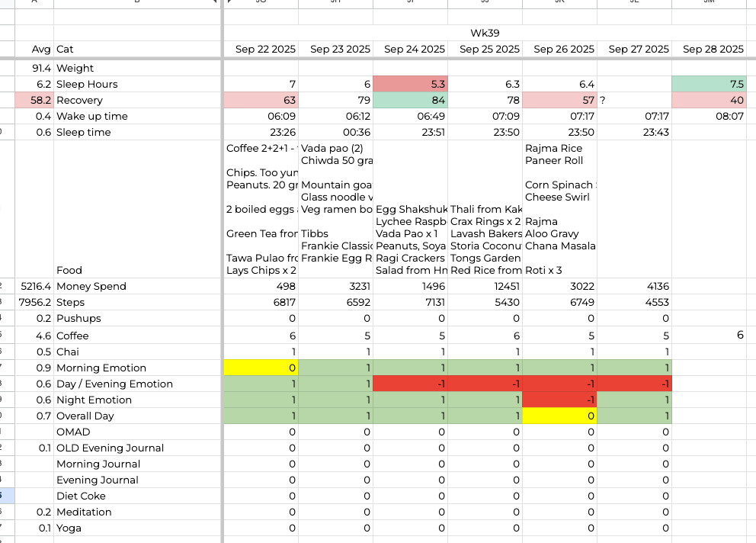This screenshot has height=543, width=756.
Task: Select the Sep 27 2025 date cell
Action: (x=635, y=50)
